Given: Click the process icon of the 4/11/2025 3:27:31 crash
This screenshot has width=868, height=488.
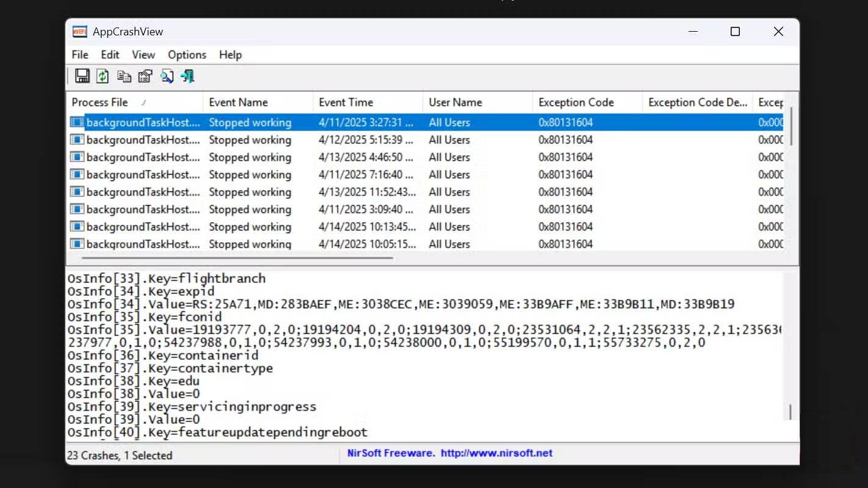Looking at the screenshot, I should 77,123.
